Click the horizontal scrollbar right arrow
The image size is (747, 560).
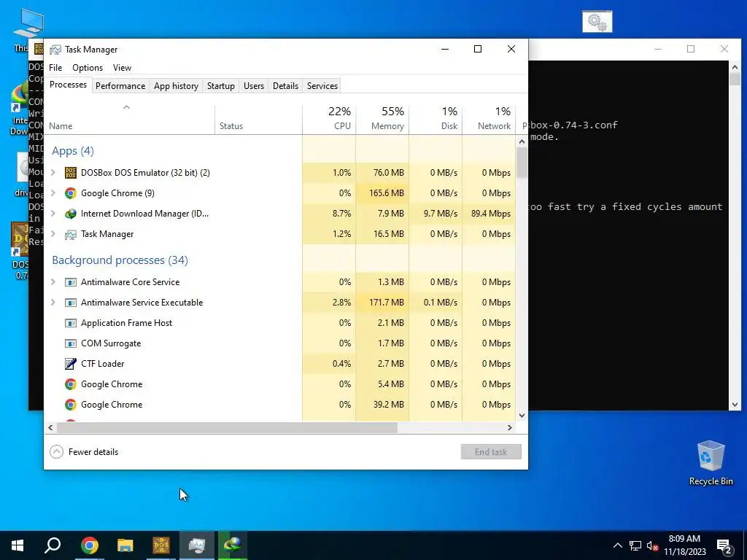[x=510, y=427]
